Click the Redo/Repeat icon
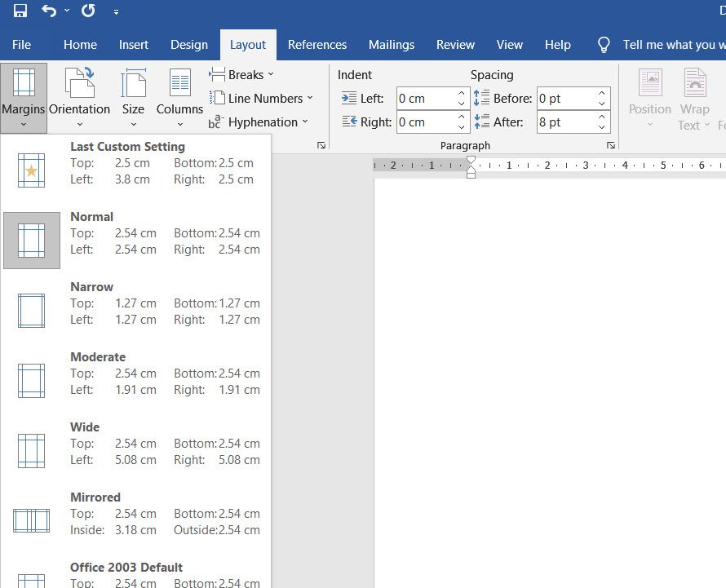 click(x=88, y=10)
